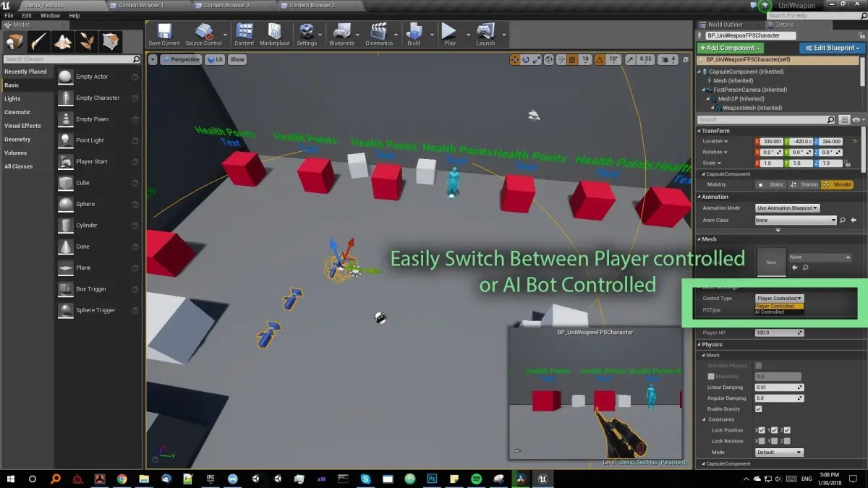Select the scale gizmo viewport icon

537,59
